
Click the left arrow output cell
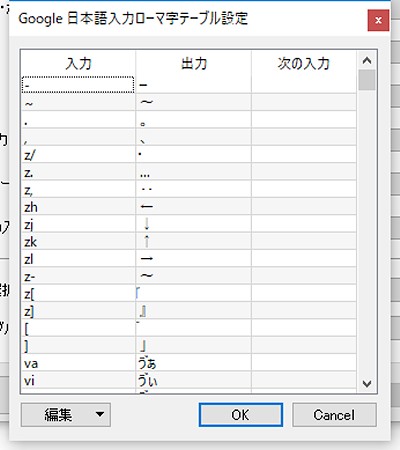194,207
